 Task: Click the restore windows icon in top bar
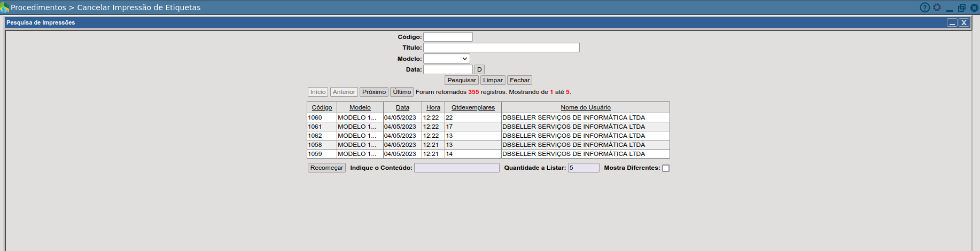(962, 7)
